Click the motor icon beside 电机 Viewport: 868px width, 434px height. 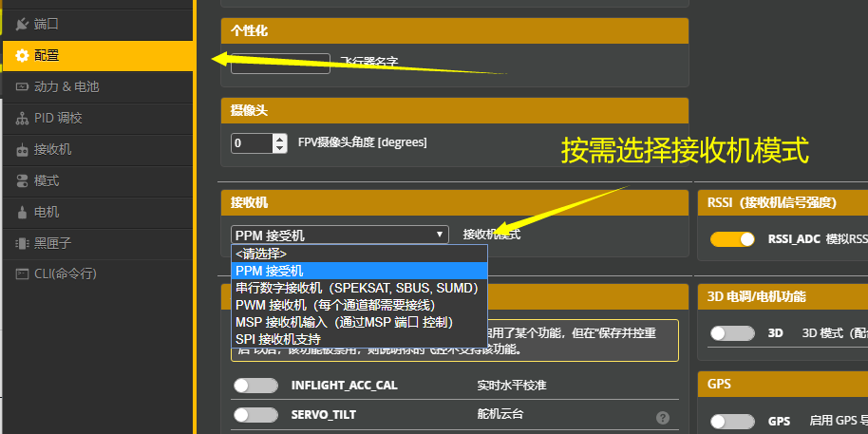point(22,212)
